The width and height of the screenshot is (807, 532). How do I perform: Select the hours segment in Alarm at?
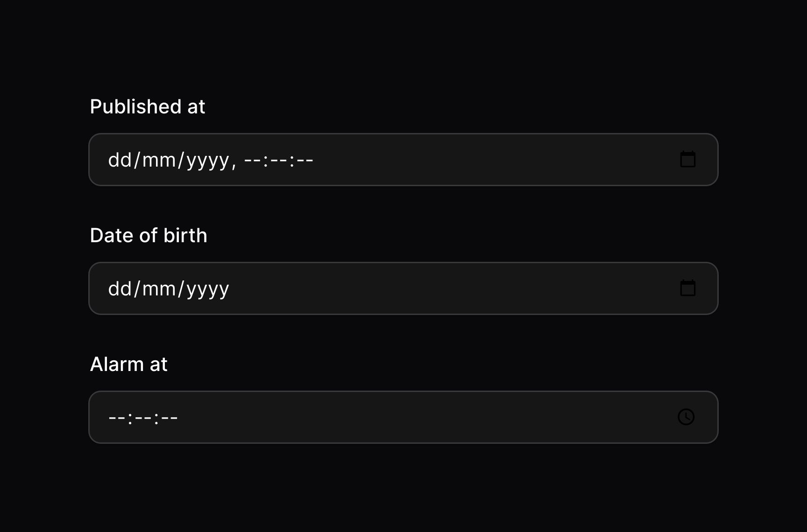click(117, 418)
